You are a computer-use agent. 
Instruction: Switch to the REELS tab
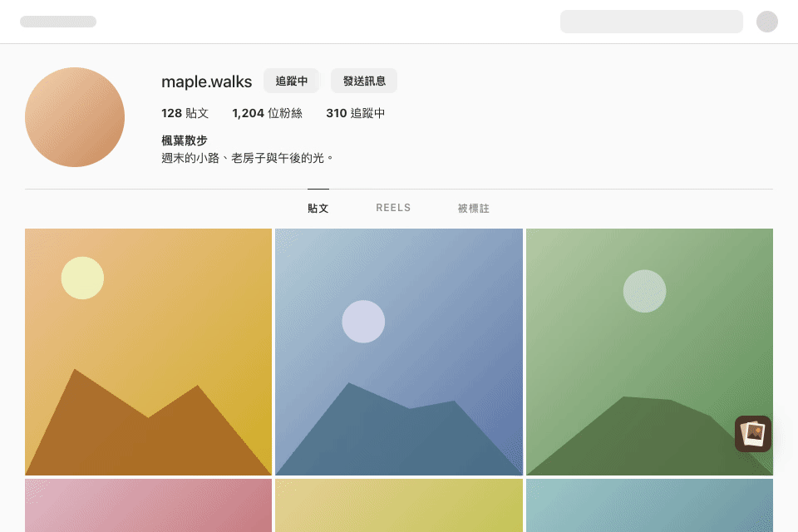tap(393, 208)
